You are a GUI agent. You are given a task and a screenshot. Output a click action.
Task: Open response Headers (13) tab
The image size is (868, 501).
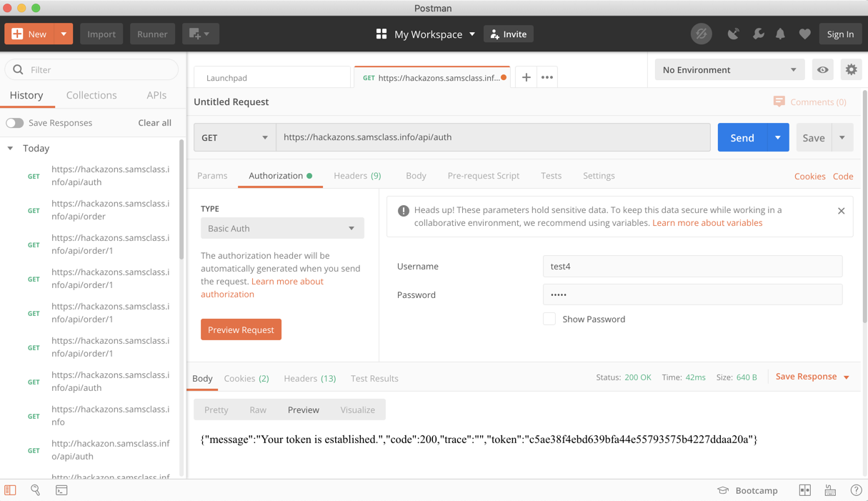click(x=309, y=378)
